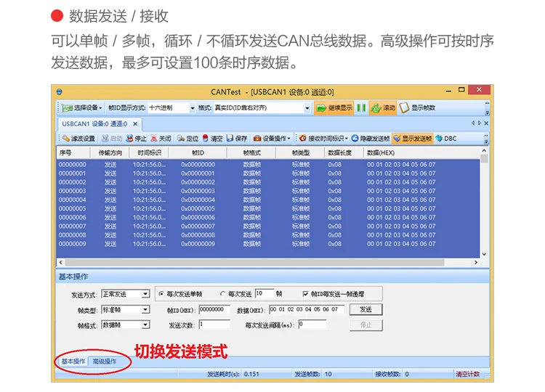Select the 每次发送单帧 radio option

pos(161,294)
